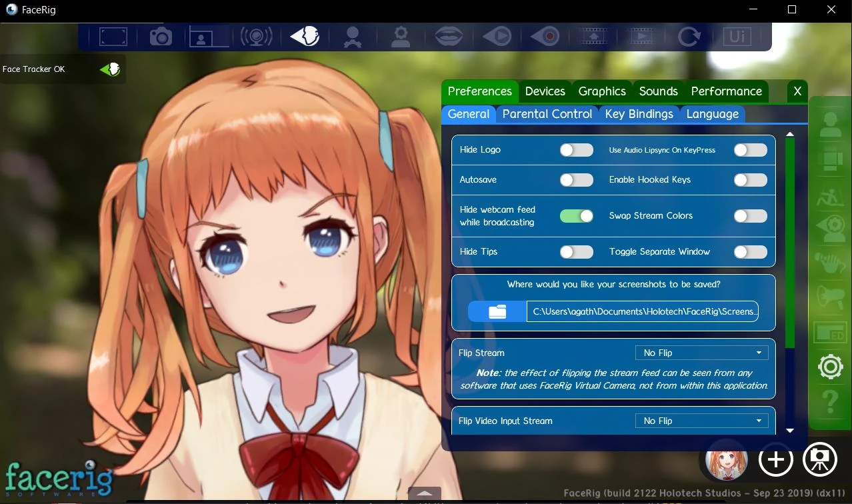Viewport: 852px width, 504px height.
Task: Toggle Swap Stream Colors switch
Action: (750, 216)
